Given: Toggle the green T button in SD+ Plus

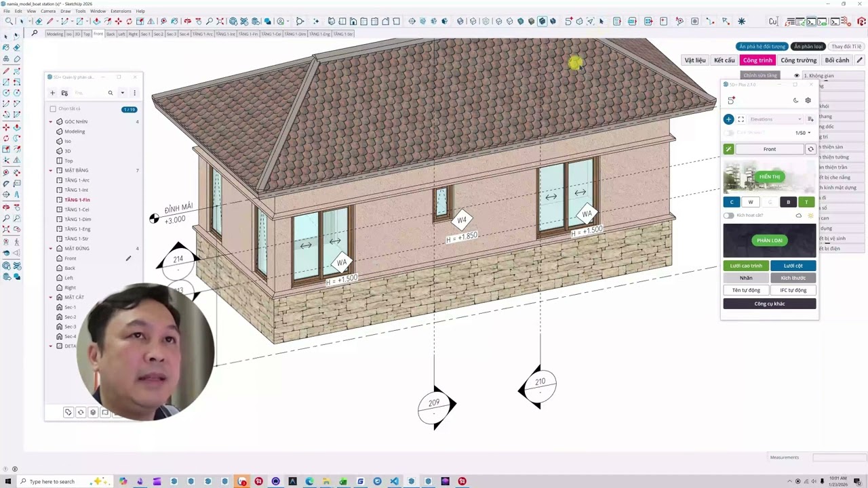Looking at the screenshot, I should click(806, 202).
